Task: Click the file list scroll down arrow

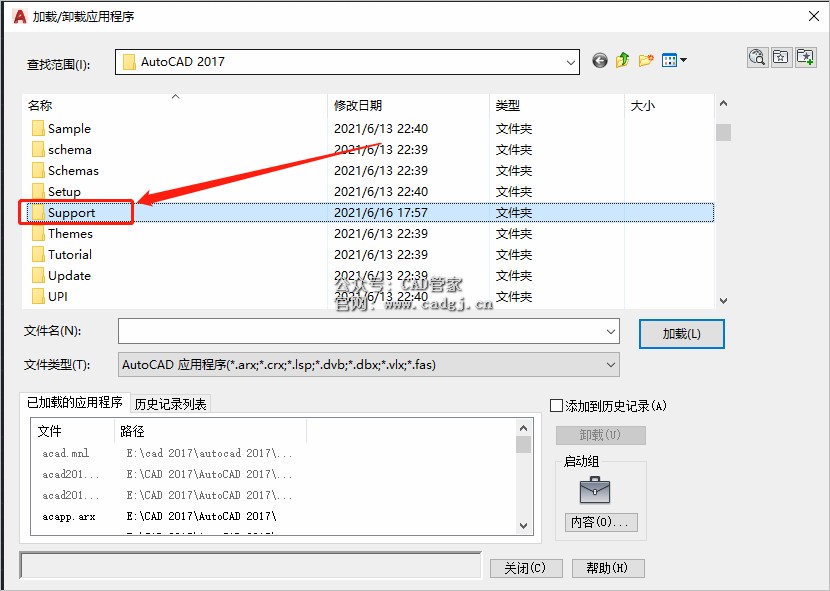Action: 723,300
